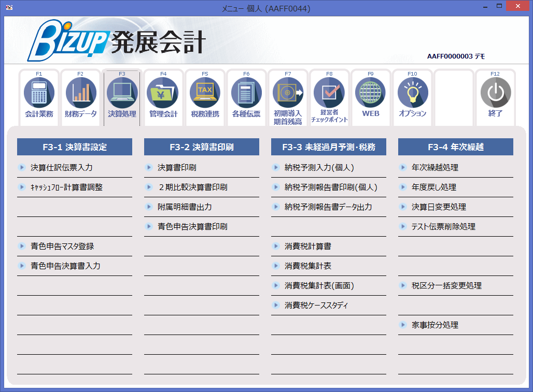Viewport: 533px width, 392px height.
Task: Select the 財務データ (F2) icon
Action: click(x=81, y=96)
